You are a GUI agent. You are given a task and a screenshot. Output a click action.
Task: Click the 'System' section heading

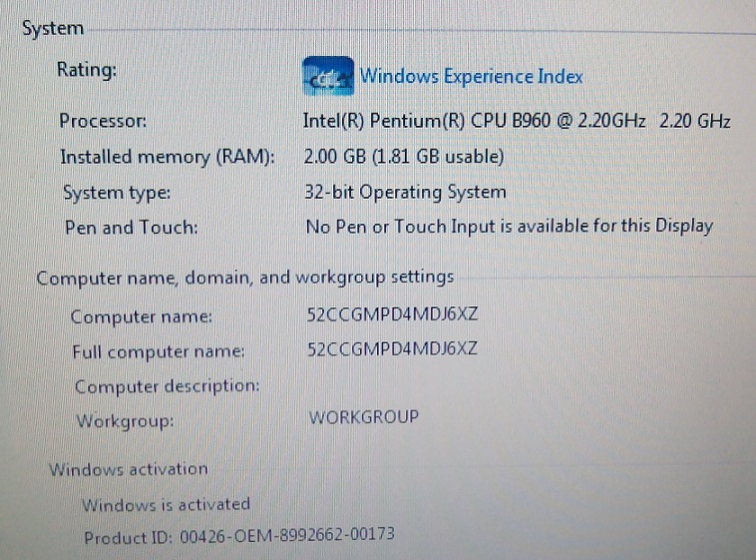(53, 28)
